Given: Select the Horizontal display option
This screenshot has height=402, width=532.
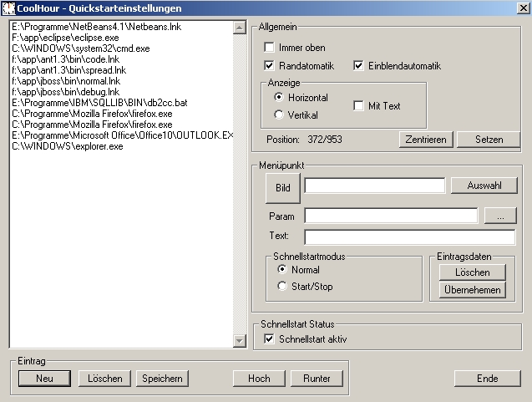Looking at the screenshot, I should (x=279, y=98).
